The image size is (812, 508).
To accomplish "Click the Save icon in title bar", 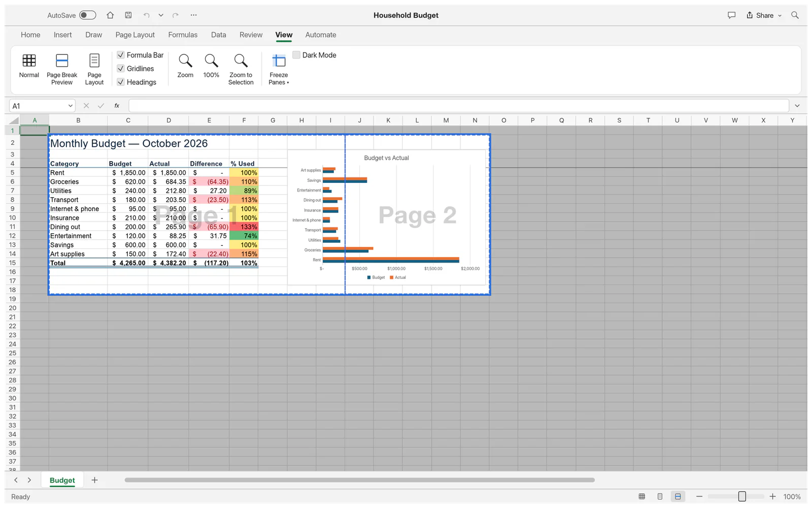I will tap(128, 15).
